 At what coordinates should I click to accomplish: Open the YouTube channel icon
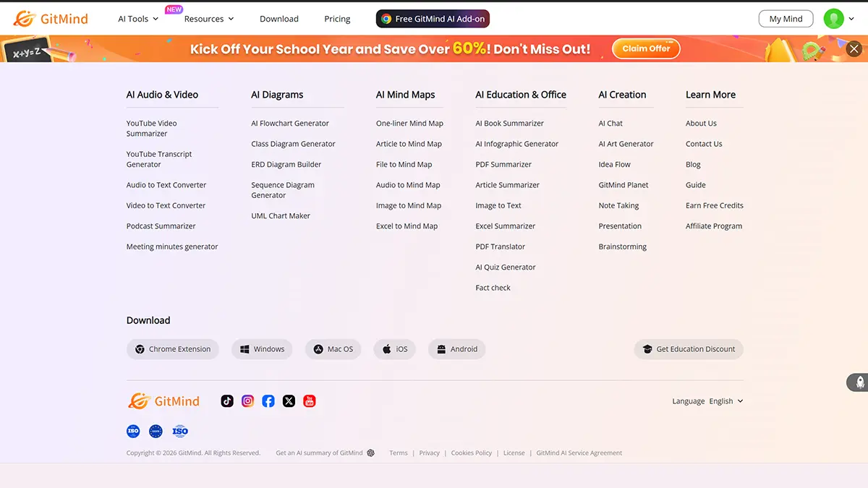pyautogui.click(x=310, y=401)
